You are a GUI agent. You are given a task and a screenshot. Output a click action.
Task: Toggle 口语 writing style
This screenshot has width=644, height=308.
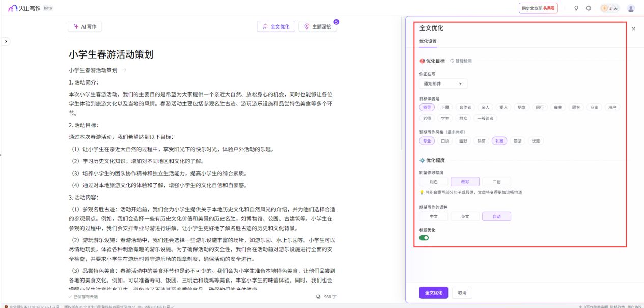click(x=445, y=141)
